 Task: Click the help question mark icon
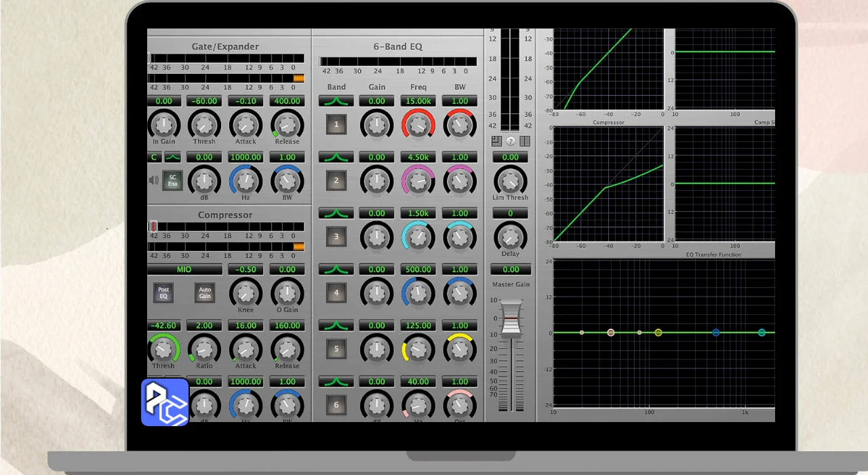511,141
